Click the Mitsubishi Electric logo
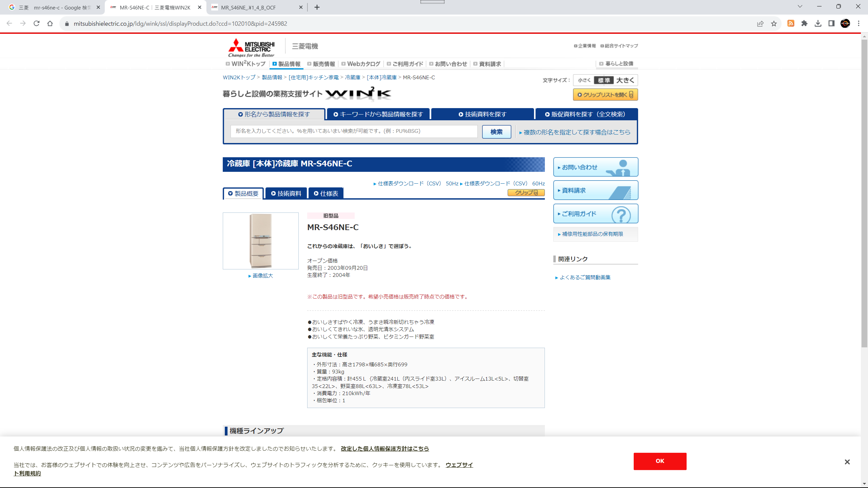The width and height of the screenshot is (868, 488). point(251,47)
